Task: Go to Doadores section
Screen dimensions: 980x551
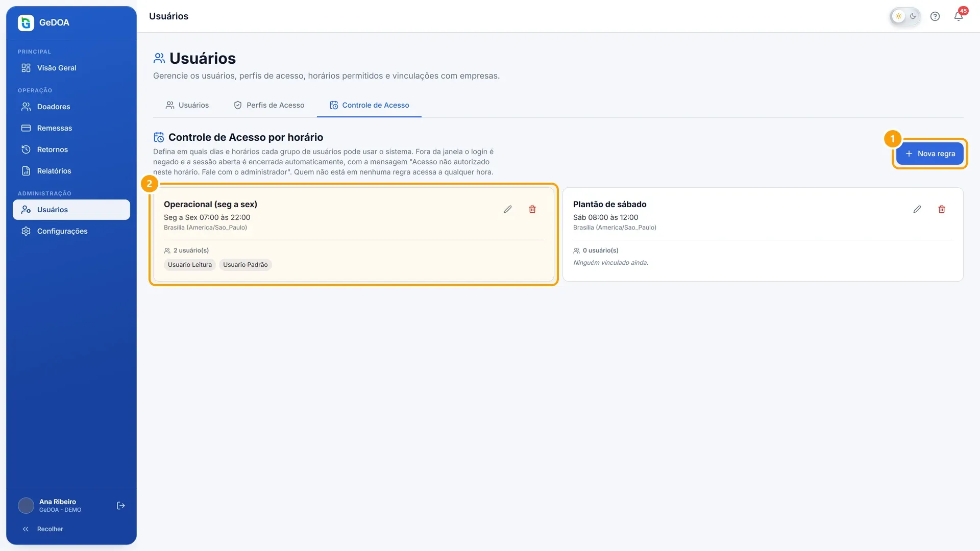Action: (71, 107)
